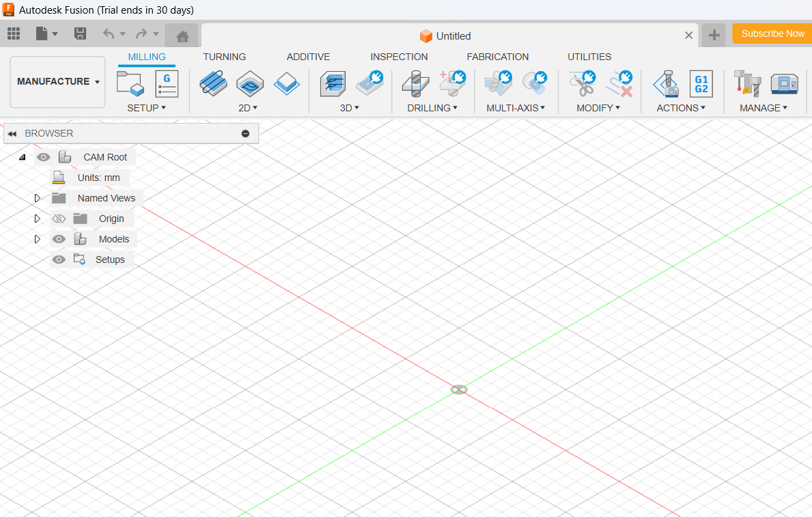Hide the Models eye icon
Image resolution: width=812 pixels, height=517 pixels.
tap(59, 239)
